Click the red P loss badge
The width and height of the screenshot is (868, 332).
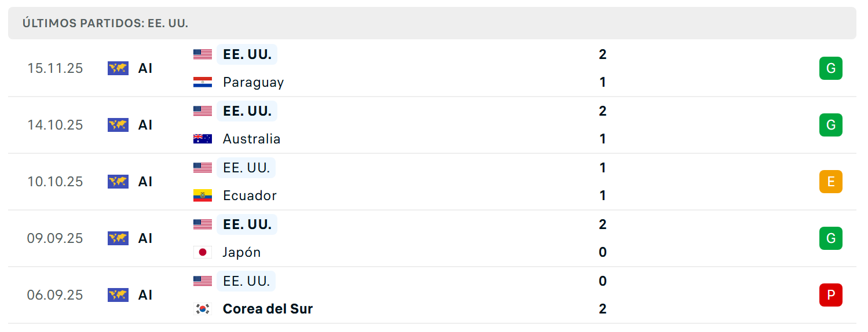tap(830, 295)
